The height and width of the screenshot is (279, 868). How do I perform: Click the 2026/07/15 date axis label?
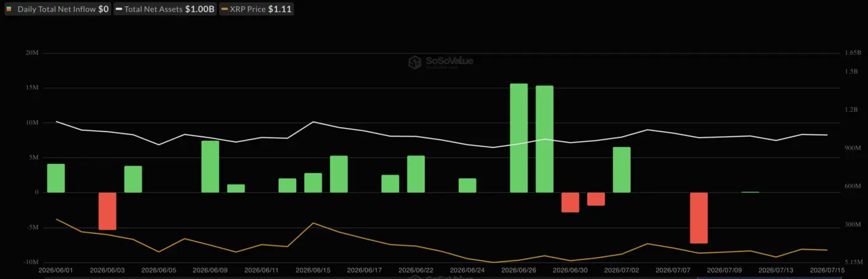point(827,270)
